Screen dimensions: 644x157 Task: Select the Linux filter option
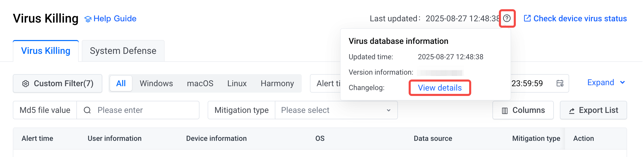click(237, 83)
